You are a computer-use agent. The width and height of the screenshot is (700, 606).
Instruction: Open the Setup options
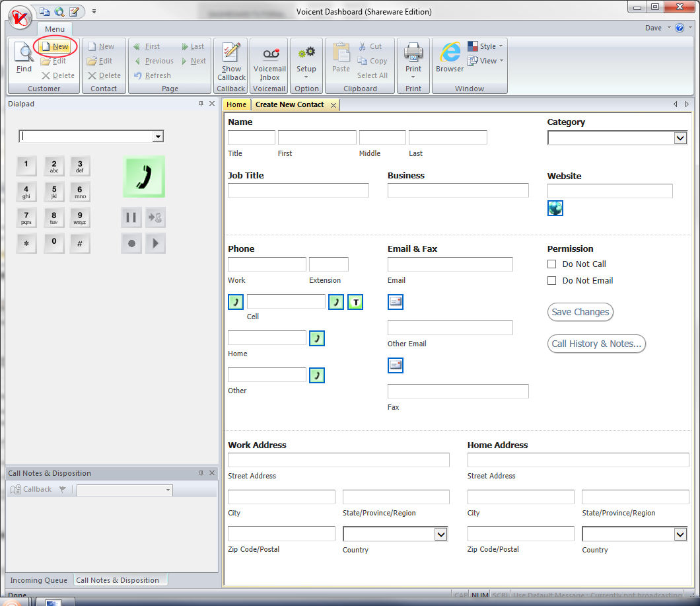click(x=306, y=59)
